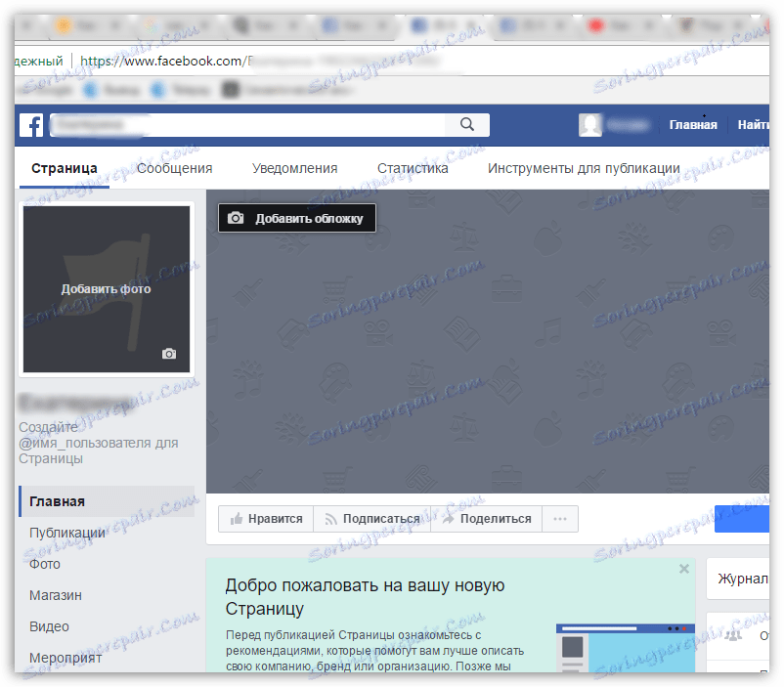Click the people icon in right panel
The width and height of the screenshot is (784, 687).
(733, 636)
